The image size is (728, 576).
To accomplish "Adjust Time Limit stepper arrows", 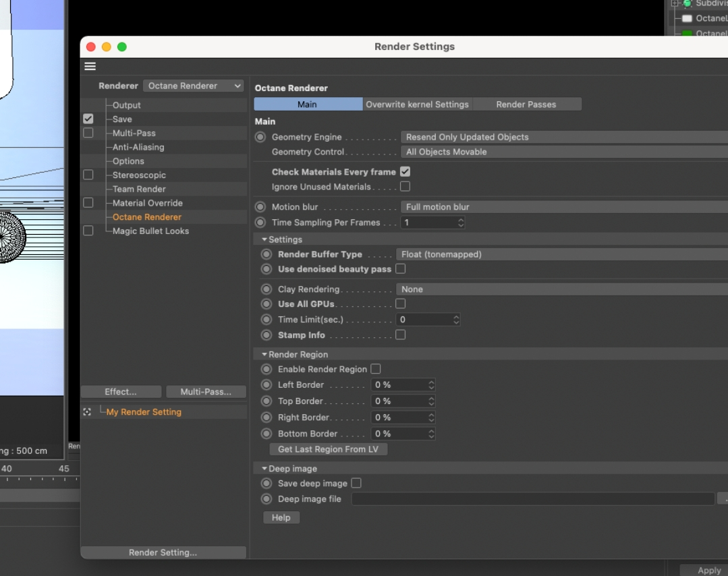I will [456, 320].
